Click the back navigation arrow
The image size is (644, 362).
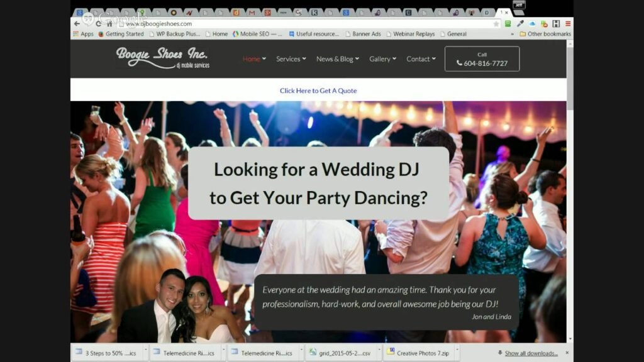[77, 23]
